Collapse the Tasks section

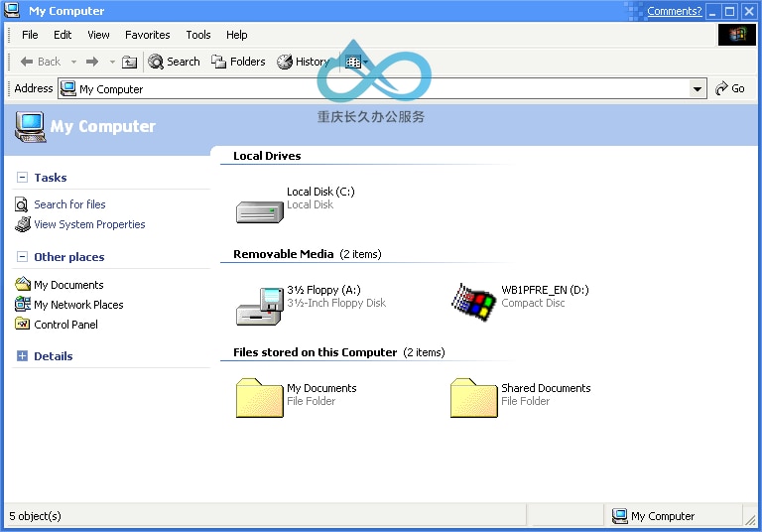[x=23, y=177]
